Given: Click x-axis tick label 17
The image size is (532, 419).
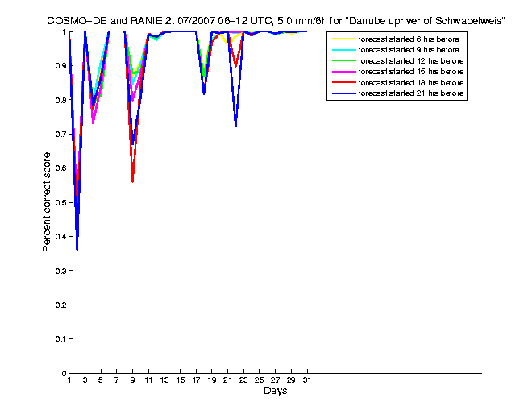Looking at the screenshot, I should tap(196, 380).
